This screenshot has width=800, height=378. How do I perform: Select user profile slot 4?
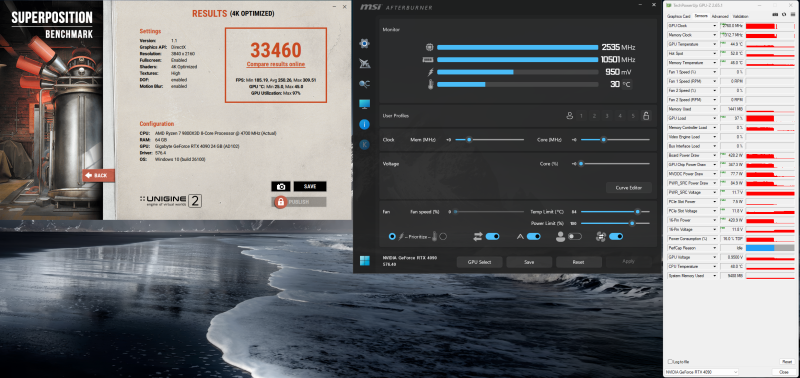[620, 116]
